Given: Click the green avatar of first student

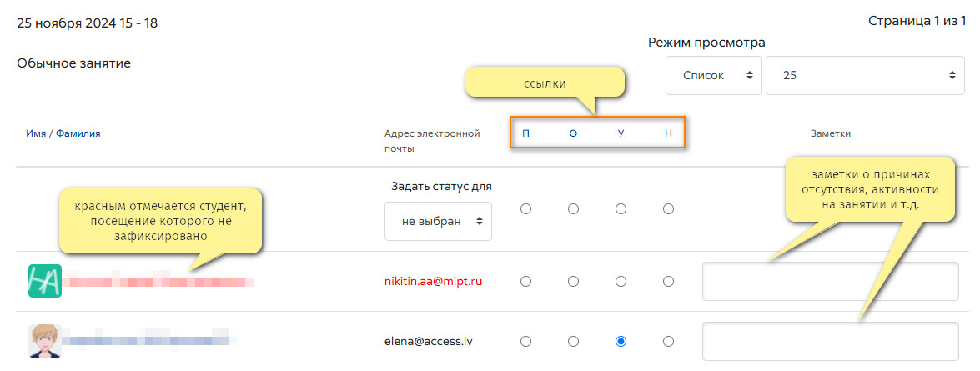Looking at the screenshot, I should [45, 281].
